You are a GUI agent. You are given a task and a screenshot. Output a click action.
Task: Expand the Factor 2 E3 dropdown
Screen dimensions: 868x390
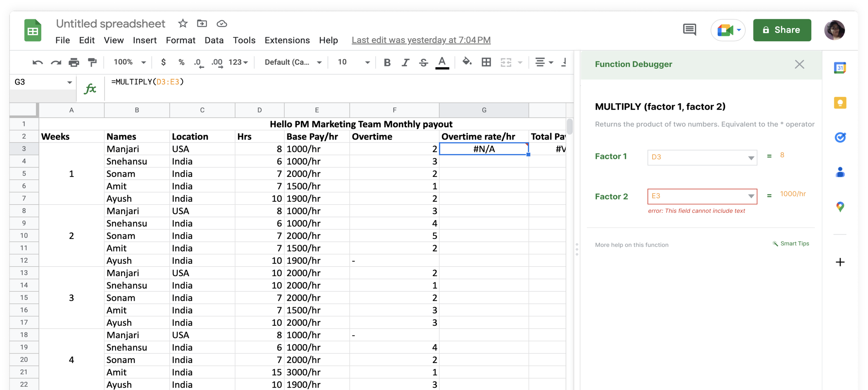[751, 196]
